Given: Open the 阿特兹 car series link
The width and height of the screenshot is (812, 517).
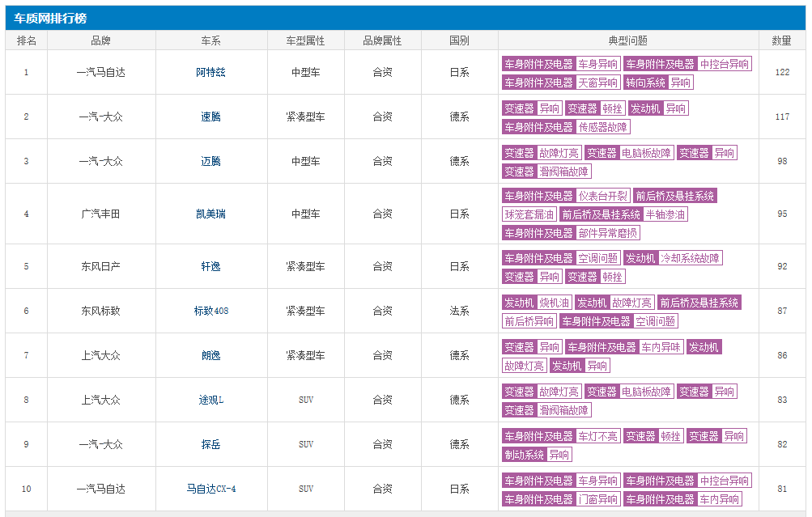Looking at the screenshot, I should coord(210,73).
